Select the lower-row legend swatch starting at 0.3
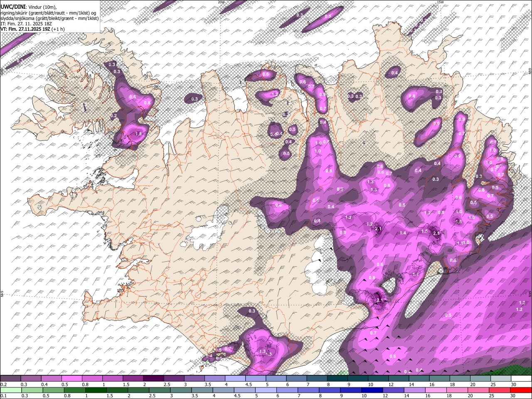The height and width of the screenshot is (399, 532). click(x=31, y=390)
